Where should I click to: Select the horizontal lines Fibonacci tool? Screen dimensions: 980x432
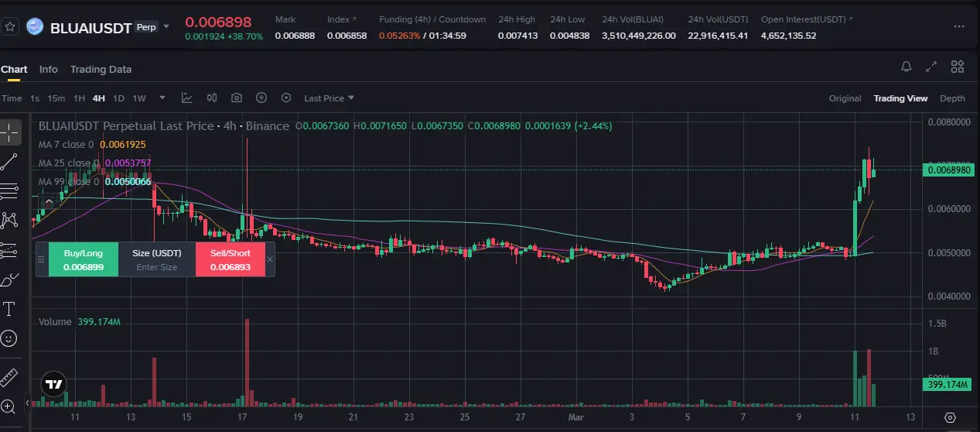pos(9,190)
